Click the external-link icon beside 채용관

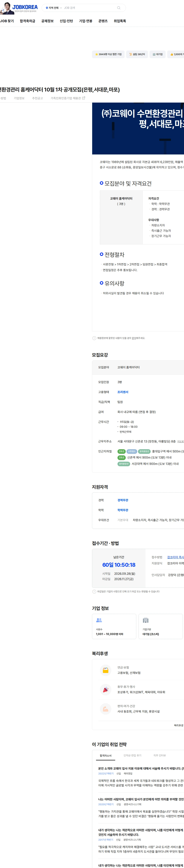click(x=84, y=98)
